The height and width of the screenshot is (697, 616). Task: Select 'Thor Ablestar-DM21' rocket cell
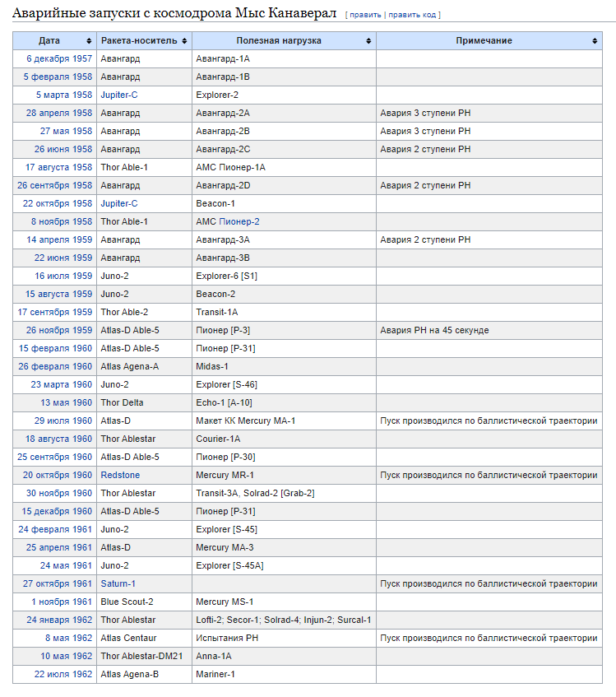point(145,657)
